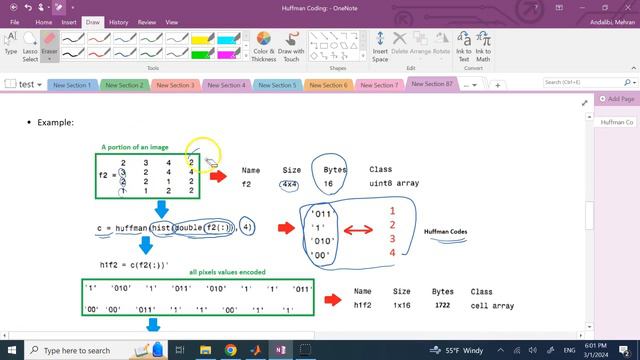Click the eraser icon in quick access toolbar
Screen dimensions: 640x360
59,7
